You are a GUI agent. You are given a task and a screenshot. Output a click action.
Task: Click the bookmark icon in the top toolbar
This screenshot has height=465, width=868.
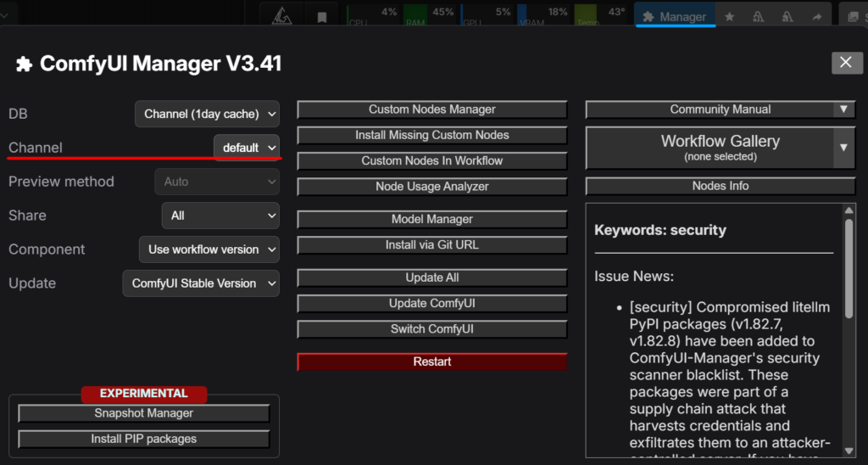click(322, 17)
